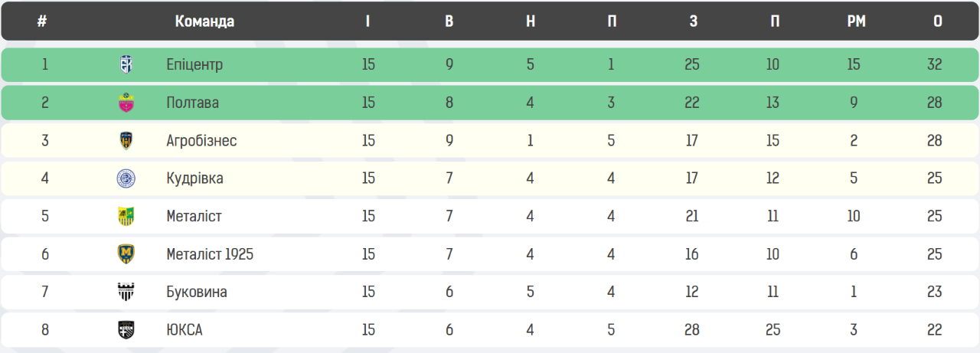Screen dimensions: 980x353
Task: Click the В wins column header
Action: (x=449, y=21)
